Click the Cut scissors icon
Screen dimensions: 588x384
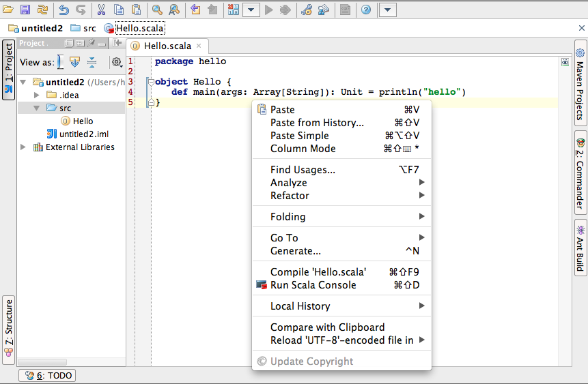pos(101,10)
